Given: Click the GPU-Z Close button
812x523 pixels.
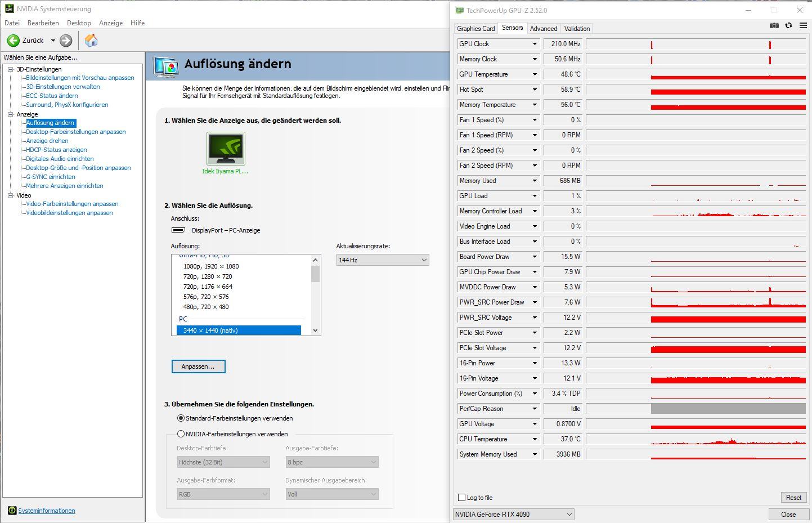Looking at the screenshot, I should coord(788,515).
